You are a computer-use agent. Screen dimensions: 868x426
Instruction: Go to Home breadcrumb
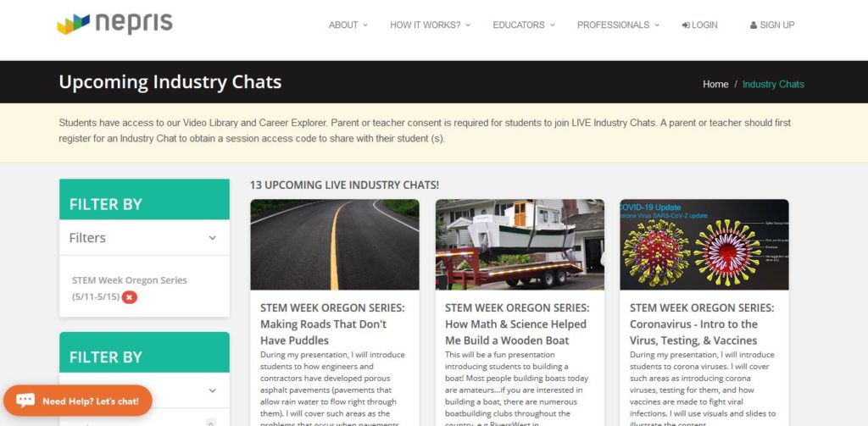(x=715, y=84)
